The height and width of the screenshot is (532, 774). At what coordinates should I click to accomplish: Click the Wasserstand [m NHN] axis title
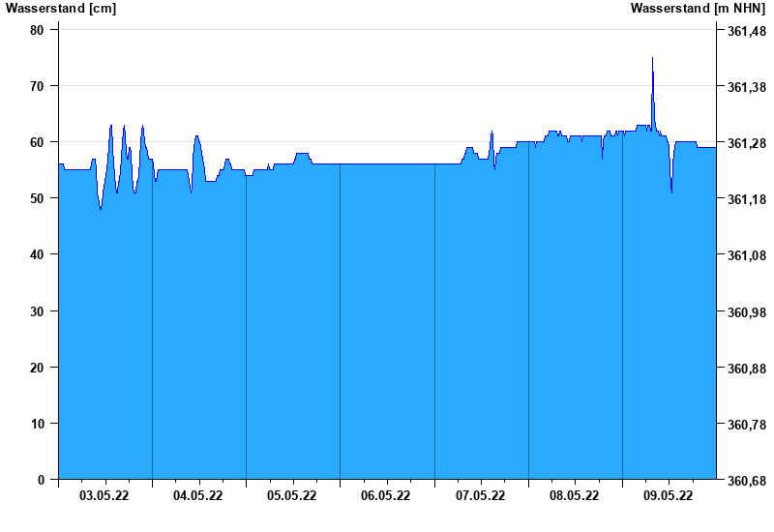[x=698, y=9]
